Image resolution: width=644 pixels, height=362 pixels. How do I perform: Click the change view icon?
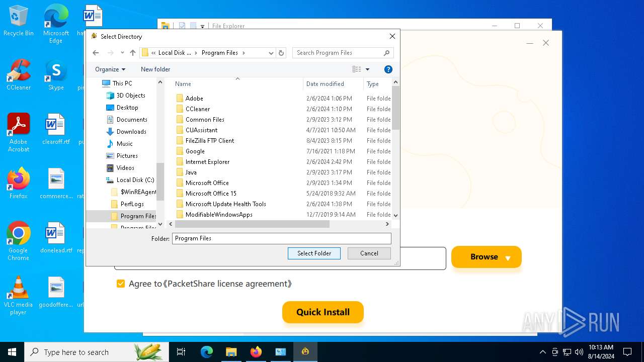tap(357, 69)
